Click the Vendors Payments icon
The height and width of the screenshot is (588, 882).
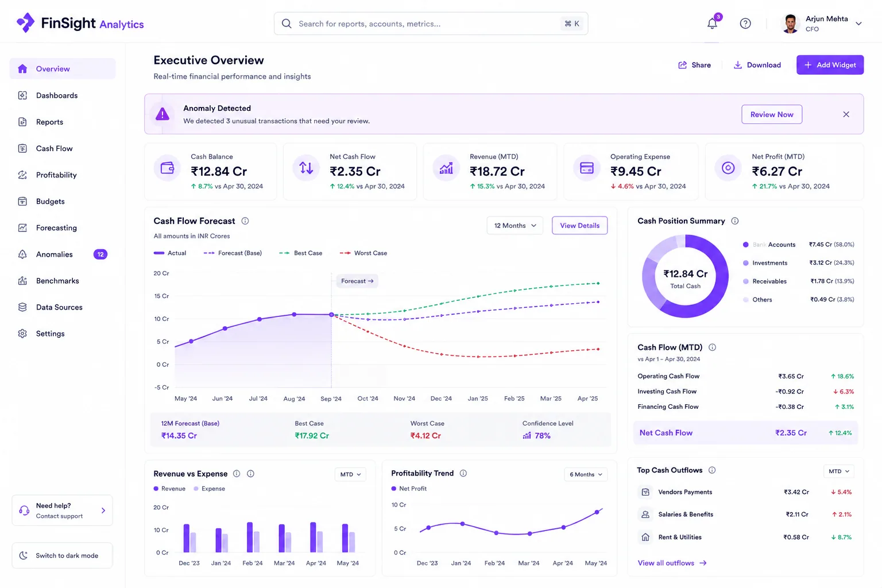click(x=645, y=492)
